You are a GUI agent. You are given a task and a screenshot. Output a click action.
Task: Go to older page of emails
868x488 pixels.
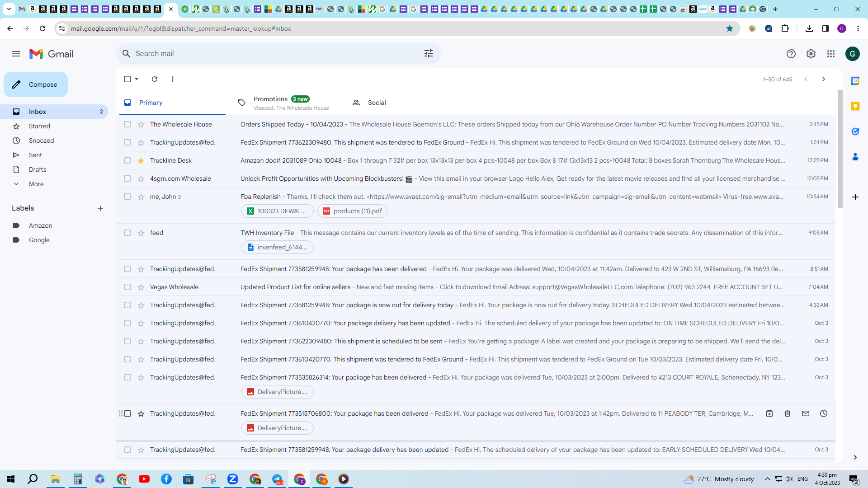click(x=824, y=79)
